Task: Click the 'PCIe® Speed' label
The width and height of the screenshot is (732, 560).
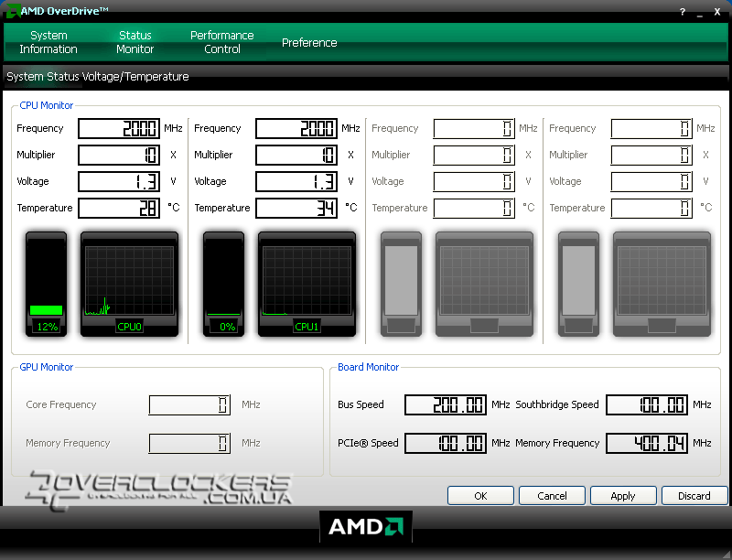Action: [x=368, y=443]
